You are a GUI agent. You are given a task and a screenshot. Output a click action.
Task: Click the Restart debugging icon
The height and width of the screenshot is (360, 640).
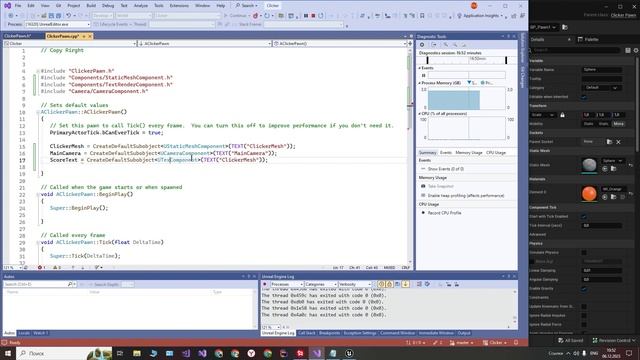point(321,16)
